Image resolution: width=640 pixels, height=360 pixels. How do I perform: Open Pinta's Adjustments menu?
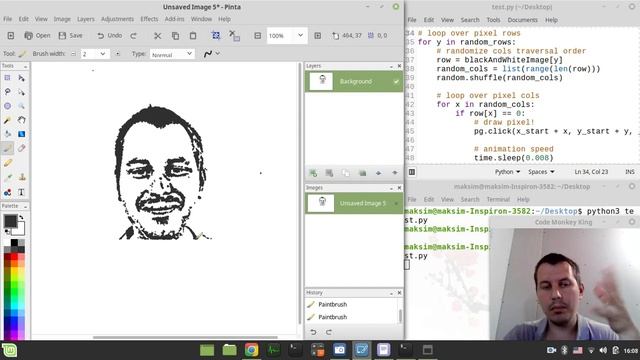tap(117, 19)
